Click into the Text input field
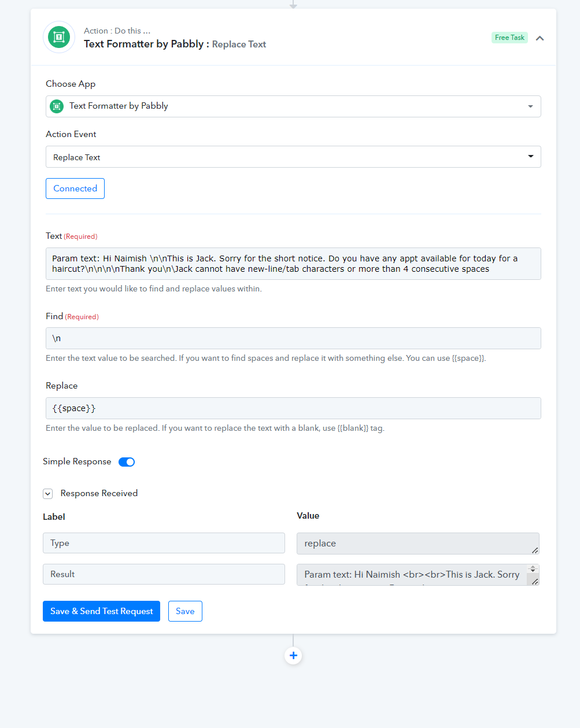This screenshot has width=580, height=728. tap(293, 264)
